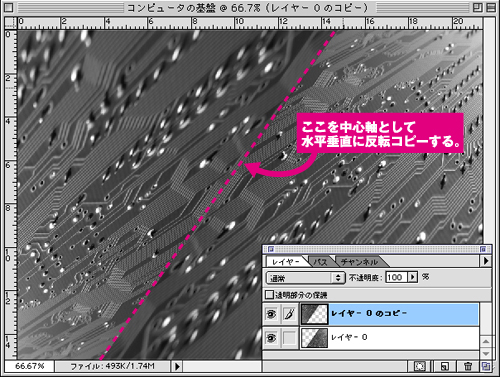Create a new layer with the page icon
500x377 pixels.
point(444,366)
